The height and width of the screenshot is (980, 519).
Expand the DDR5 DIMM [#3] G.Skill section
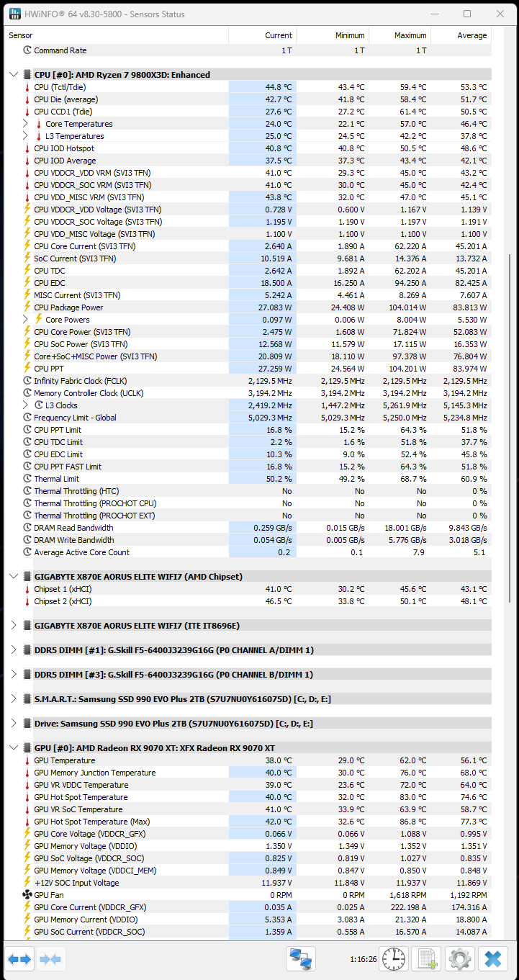click(x=14, y=675)
